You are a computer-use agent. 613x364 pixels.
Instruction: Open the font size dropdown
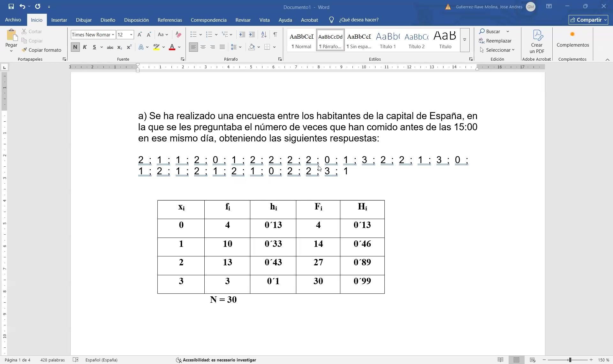tap(131, 34)
